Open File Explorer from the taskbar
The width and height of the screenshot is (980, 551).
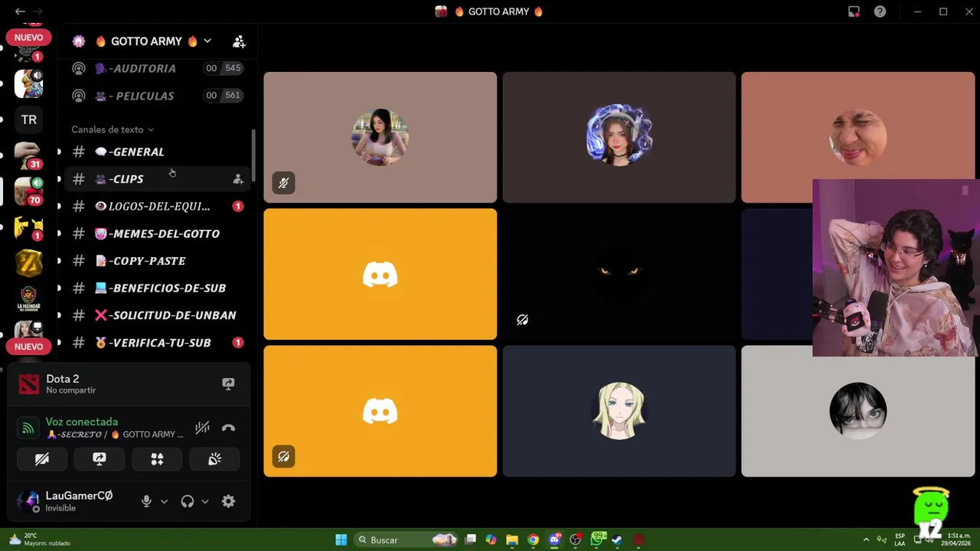click(x=511, y=540)
